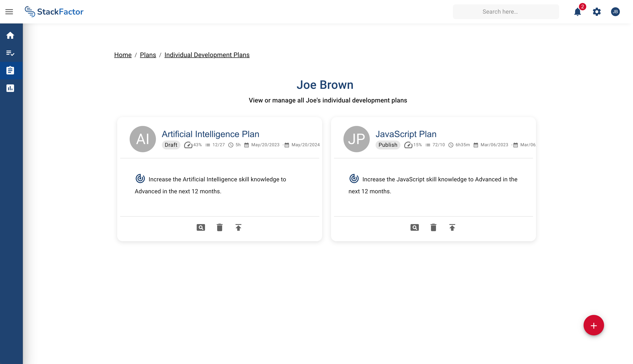633x364 pixels.
Task: Select the Home icon in the sidebar
Action: tap(10, 35)
